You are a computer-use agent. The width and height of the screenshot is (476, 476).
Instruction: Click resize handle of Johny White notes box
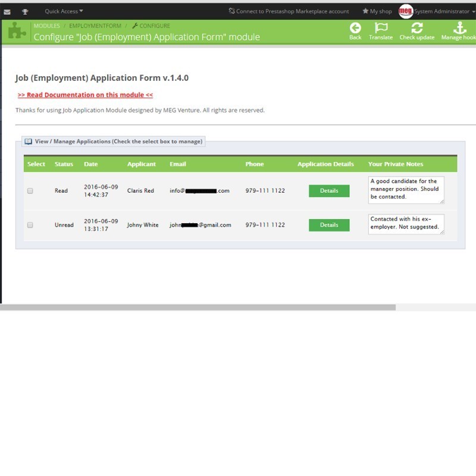click(442, 232)
